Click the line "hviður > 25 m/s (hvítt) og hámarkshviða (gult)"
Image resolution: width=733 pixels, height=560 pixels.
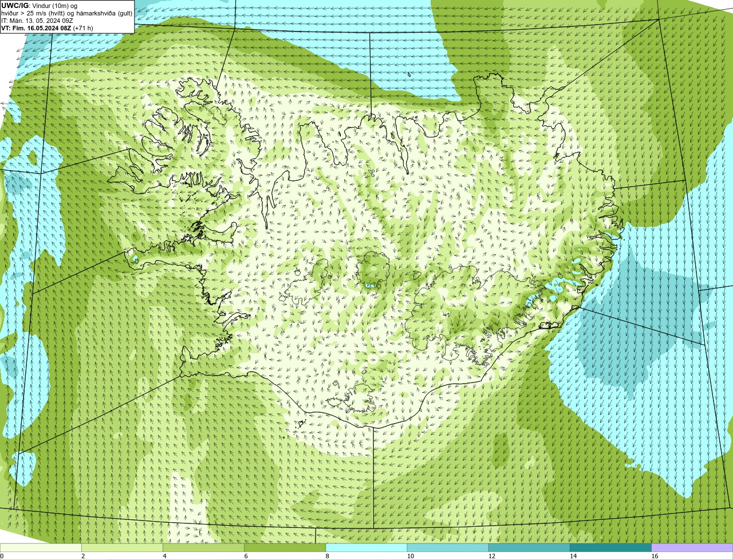[x=66, y=13]
